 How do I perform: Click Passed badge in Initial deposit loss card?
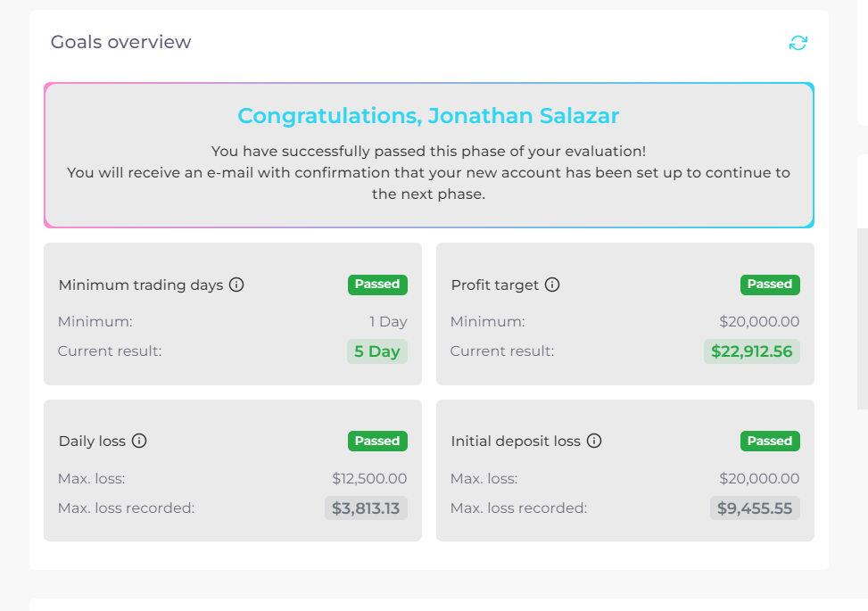[770, 441]
